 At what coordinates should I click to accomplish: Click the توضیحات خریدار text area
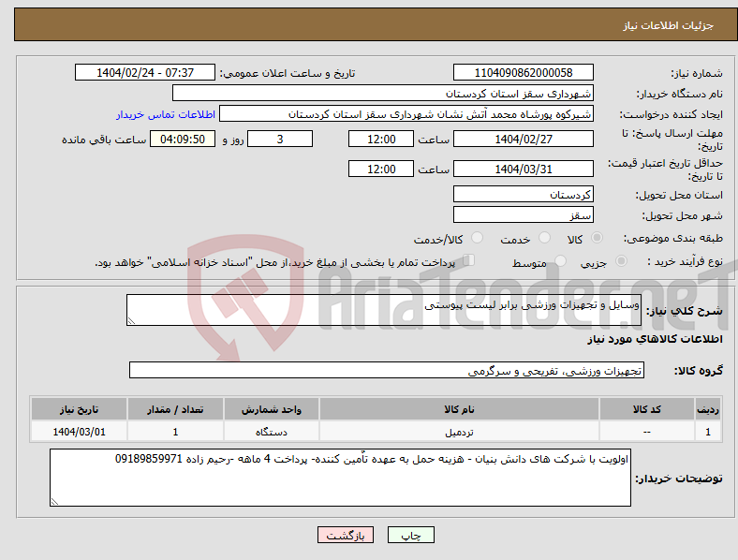[x=340, y=478]
